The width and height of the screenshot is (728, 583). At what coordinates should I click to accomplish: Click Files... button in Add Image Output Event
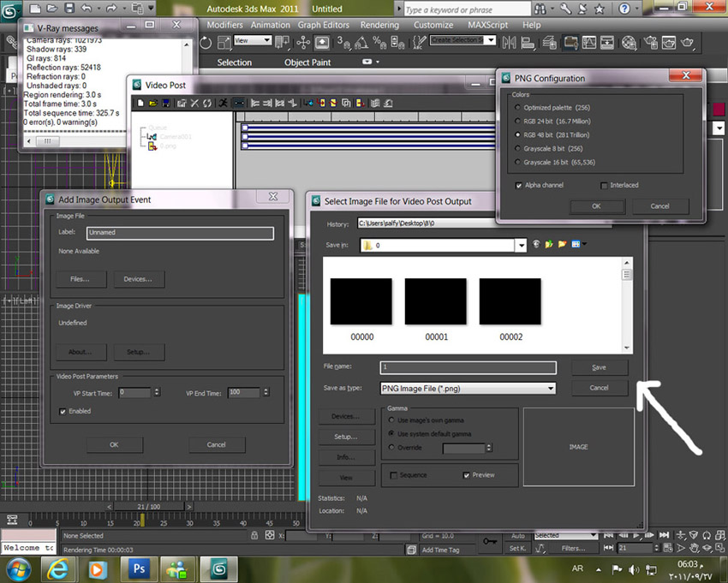pos(81,279)
